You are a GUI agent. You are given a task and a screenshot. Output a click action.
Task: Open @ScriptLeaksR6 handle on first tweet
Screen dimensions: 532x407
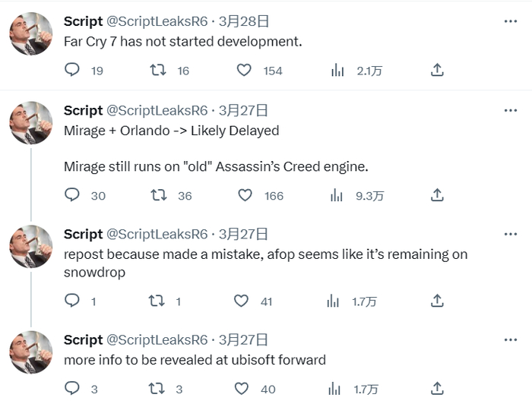click(157, 21)
